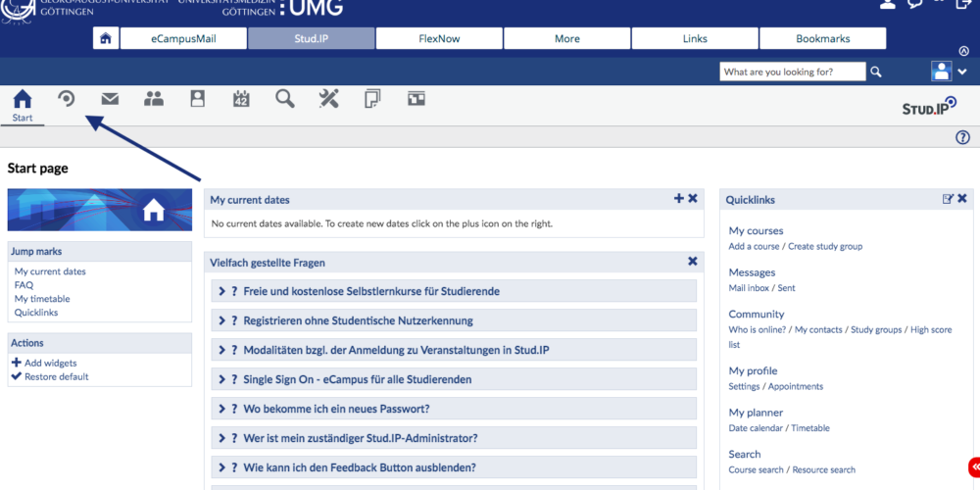The width and height of the screenshot is (980, 490).
Task: Open Course search link
Action: pyautogui.click(x=757, y=469)
